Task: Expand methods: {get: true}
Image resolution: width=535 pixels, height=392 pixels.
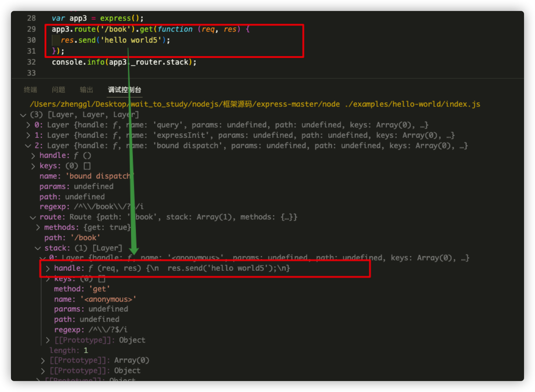Action: point(38,227)
